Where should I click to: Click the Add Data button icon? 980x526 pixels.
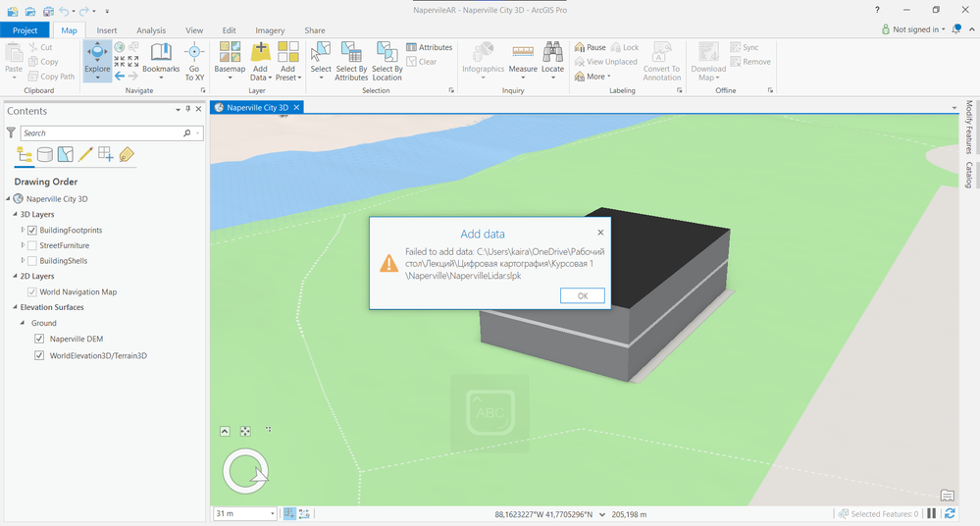coord(260,52)
